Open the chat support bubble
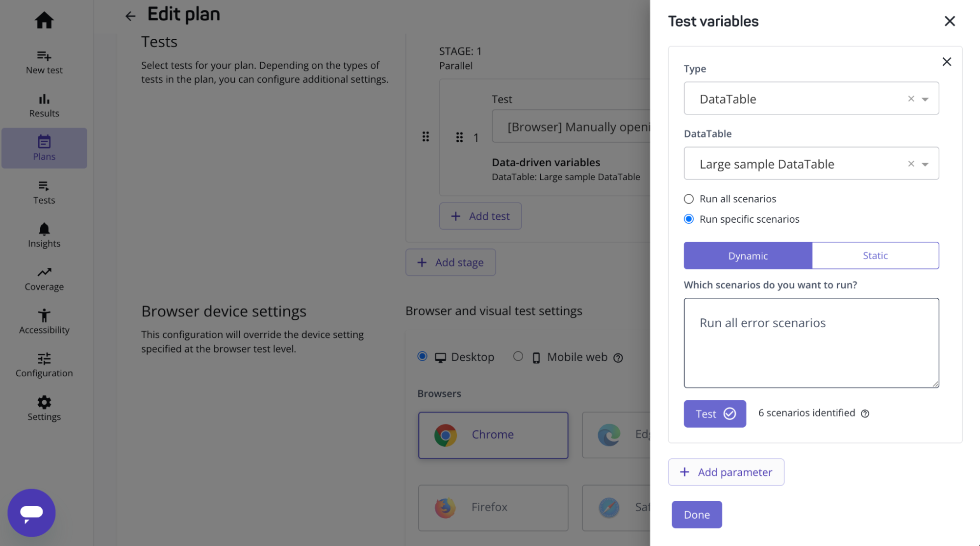980x546 pixels. point(31,513)
